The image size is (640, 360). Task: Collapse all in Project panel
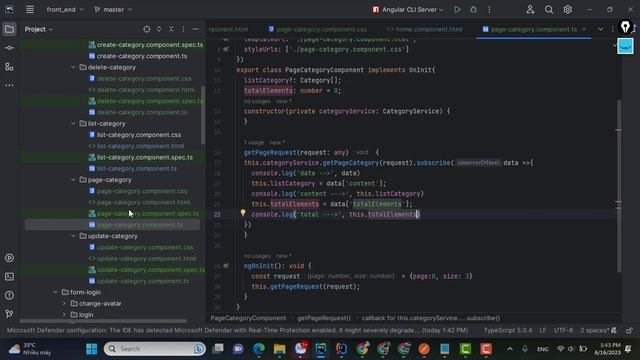point(171,29)
